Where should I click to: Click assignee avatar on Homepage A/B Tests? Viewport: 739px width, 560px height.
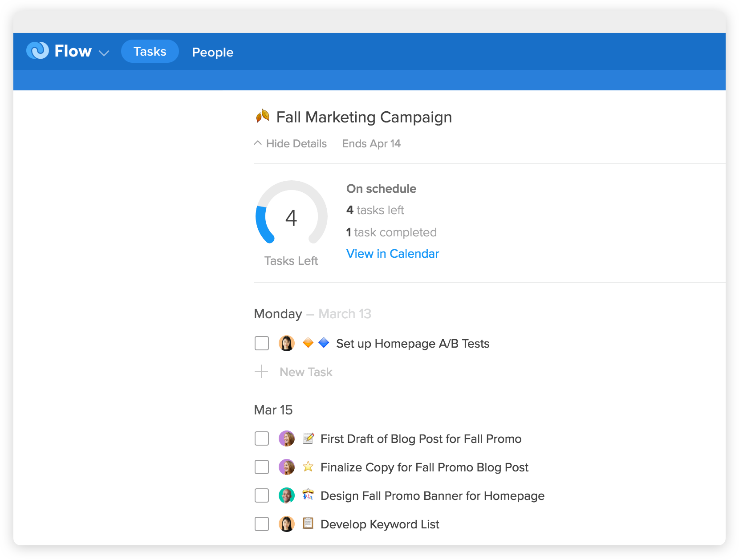coord(287,343)
